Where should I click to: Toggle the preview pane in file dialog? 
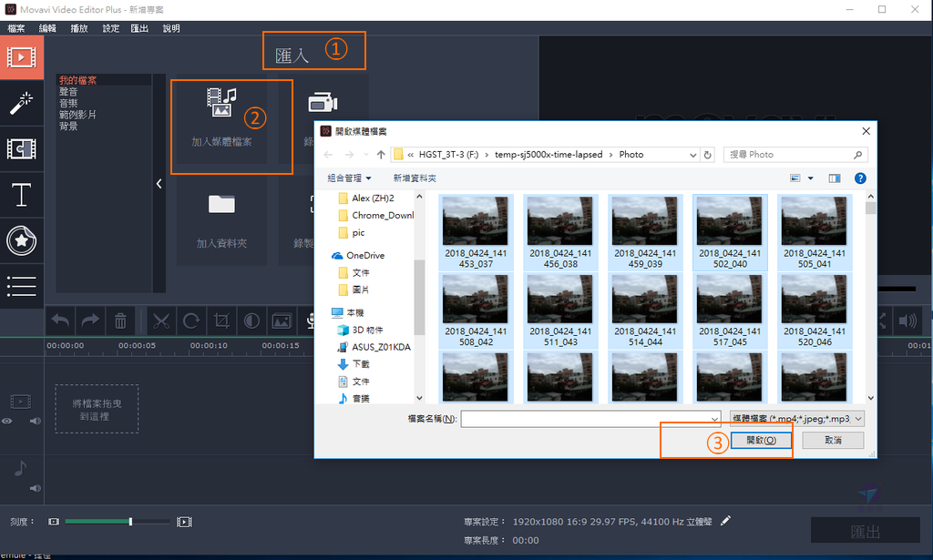coord(835,178)
